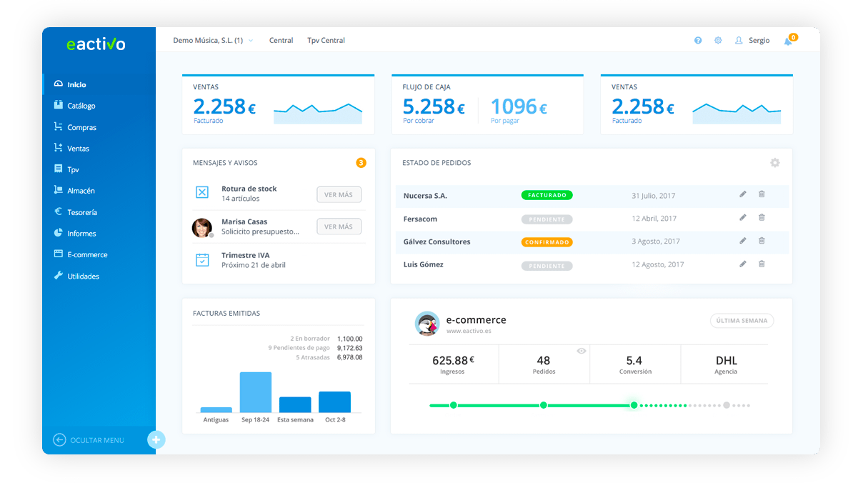Image resolution: width=868 pixels, height=493 pixels.
Task: Click the glowing dot on e-commerce timeline
Action: tap(634, 405)
